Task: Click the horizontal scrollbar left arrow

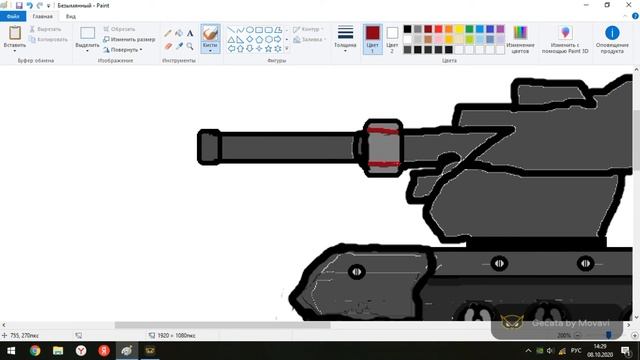Action: coord(4,325)
